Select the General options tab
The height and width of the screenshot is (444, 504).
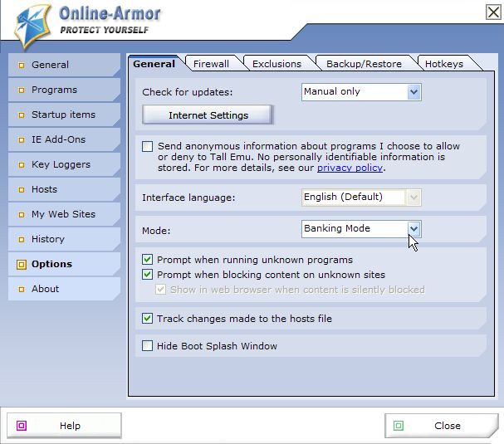154,64
